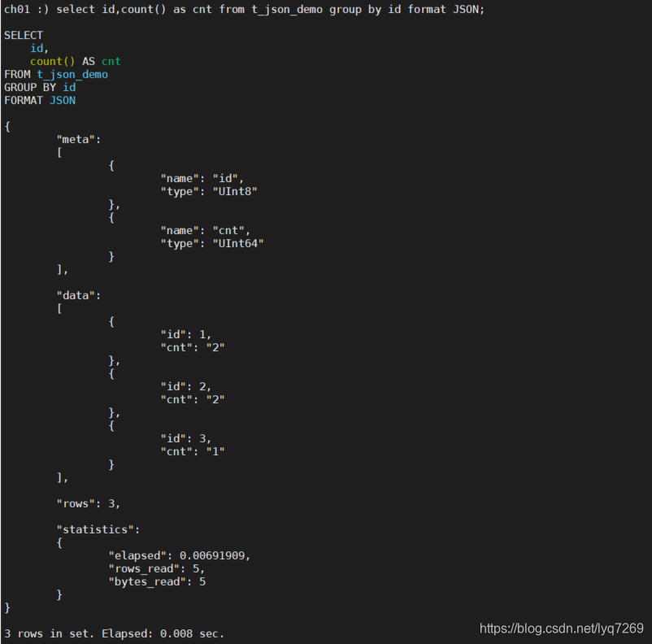Click the "statistics": key
The height and width of the screenshot is (644, 652).
pyautogui.click(x=98, y=529)
